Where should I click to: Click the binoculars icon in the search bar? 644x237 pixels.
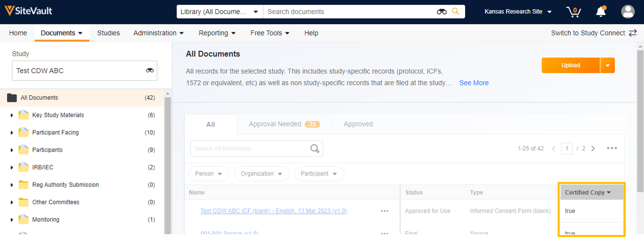click(x=441, y=12)
